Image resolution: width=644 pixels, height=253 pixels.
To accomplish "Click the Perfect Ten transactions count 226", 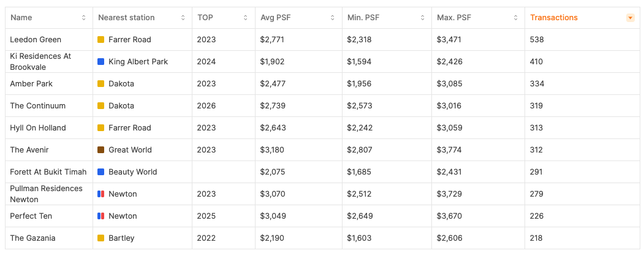I will point(537,216).
